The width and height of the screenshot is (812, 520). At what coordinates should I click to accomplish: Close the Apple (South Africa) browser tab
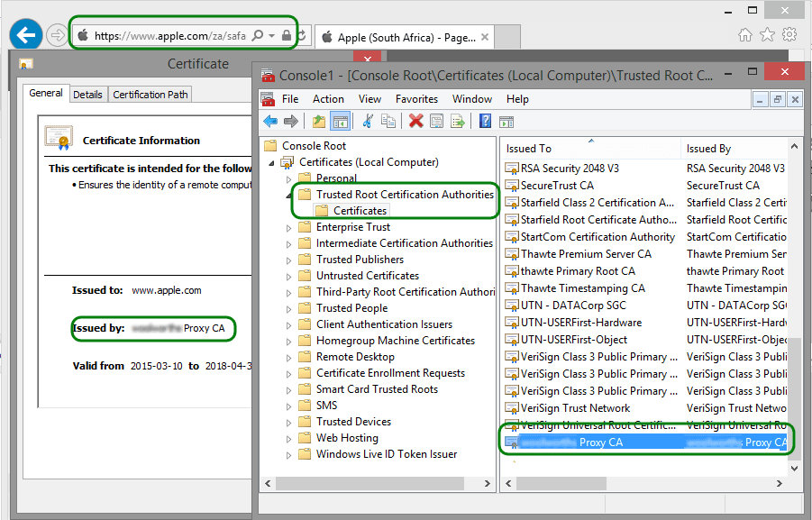pos(485,37)
